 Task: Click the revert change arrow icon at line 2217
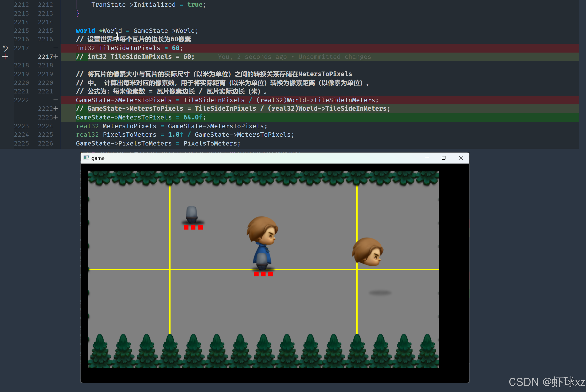click(5, 48)
